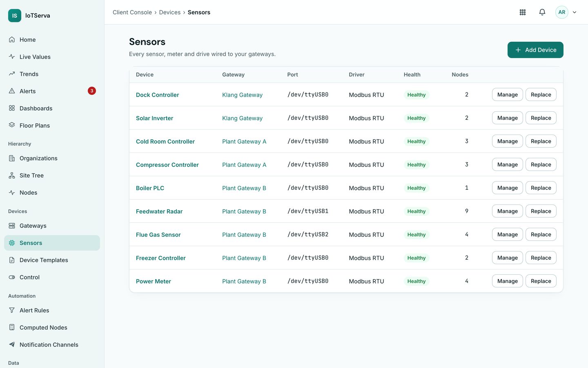Click the Health column header
588x368 pixels.
(x=412, y=74)
